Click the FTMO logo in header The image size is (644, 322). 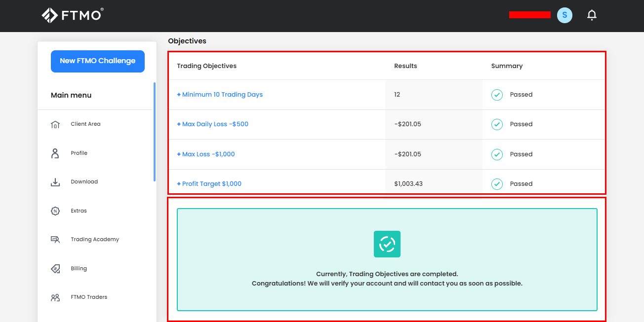[x=72, y=15]
